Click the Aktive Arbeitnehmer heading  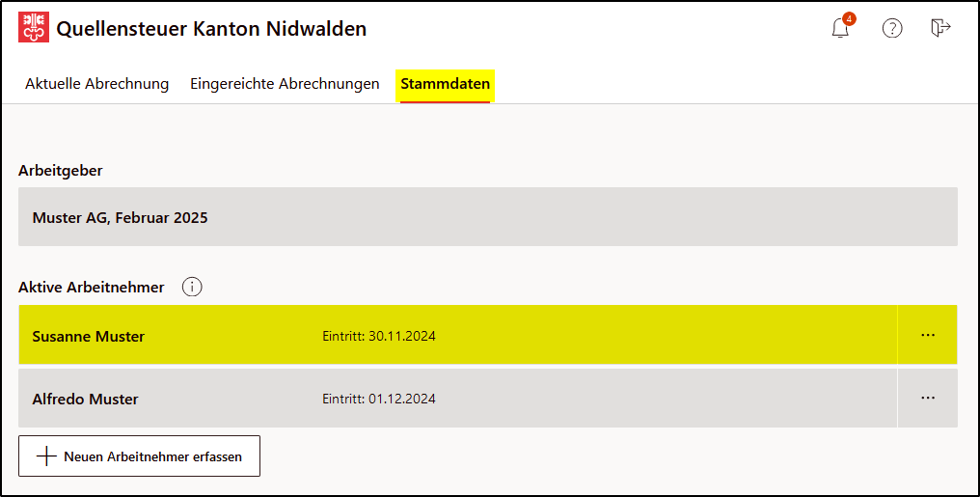pyautogui.click(x=92, y=287)
